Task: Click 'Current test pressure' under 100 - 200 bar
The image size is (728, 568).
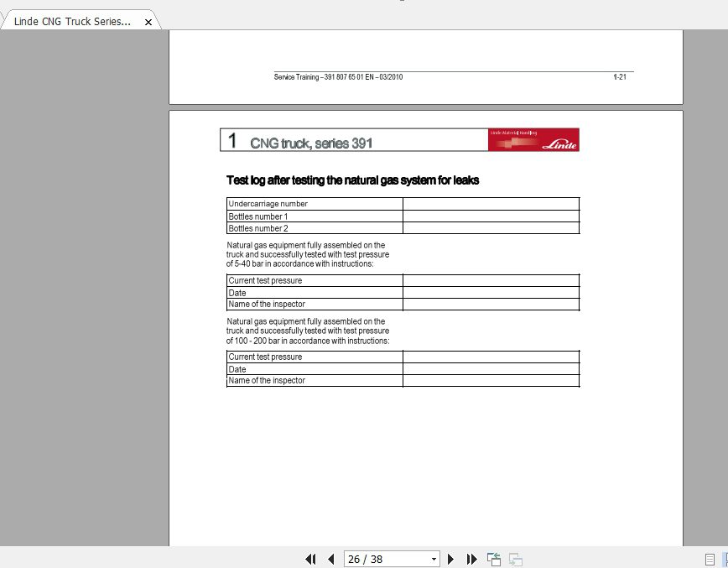Action: [315, 357]
